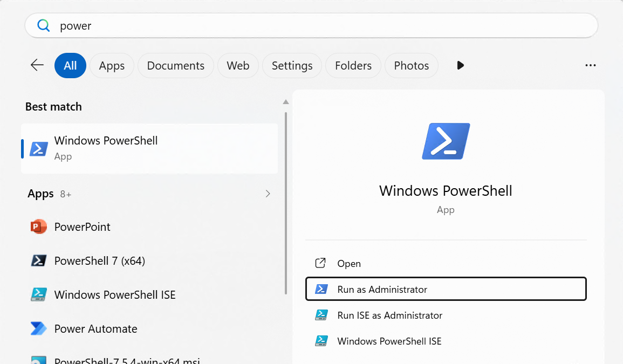Click the PowerShell 7 (x64) icon
623x364 pixels.
(x=38, y=260)
